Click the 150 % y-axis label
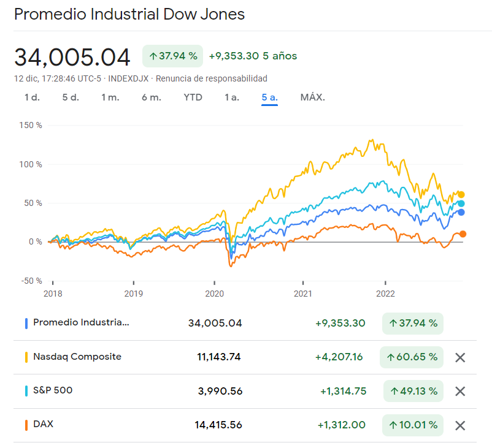This screenshot has width=492, height=448. (31, 126)
